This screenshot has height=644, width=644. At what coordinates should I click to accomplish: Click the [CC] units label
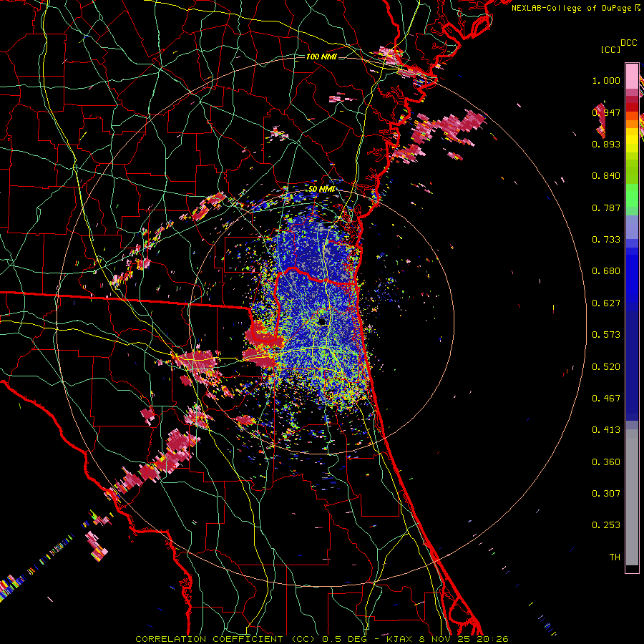(x=610, y=49)
